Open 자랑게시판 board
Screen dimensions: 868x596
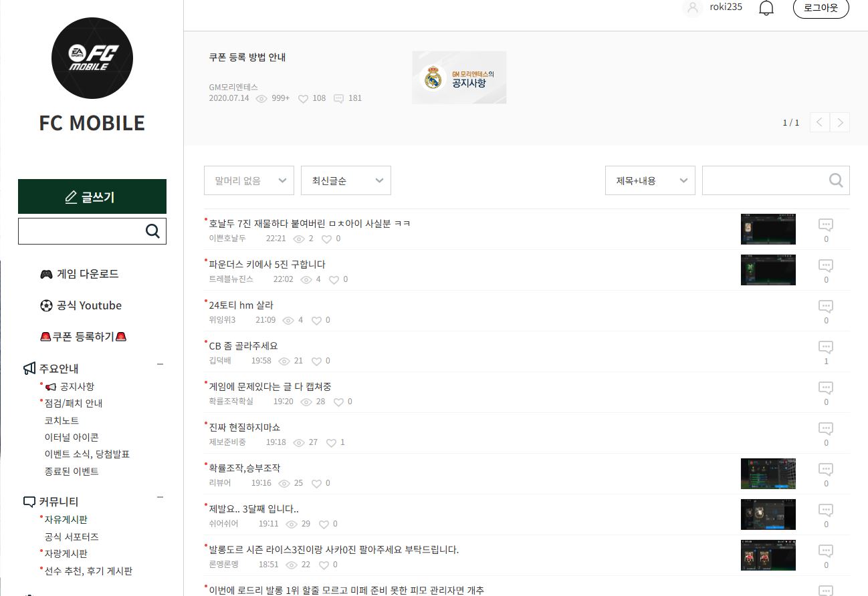tap(66, 553)
